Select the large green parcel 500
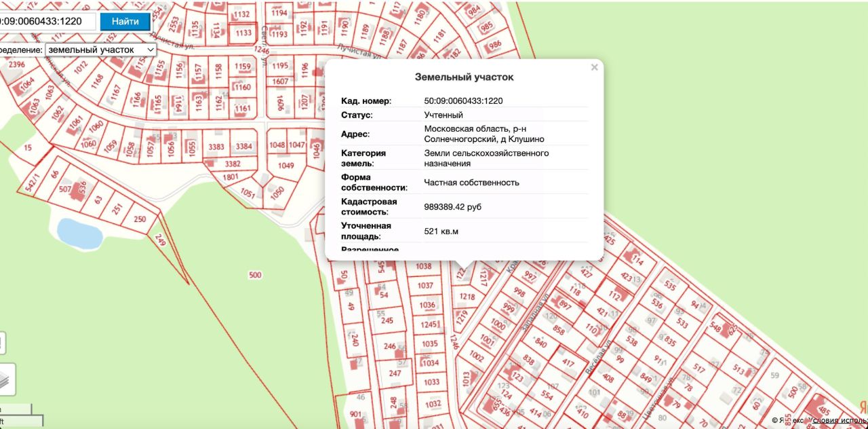 [x=255, y=275]
